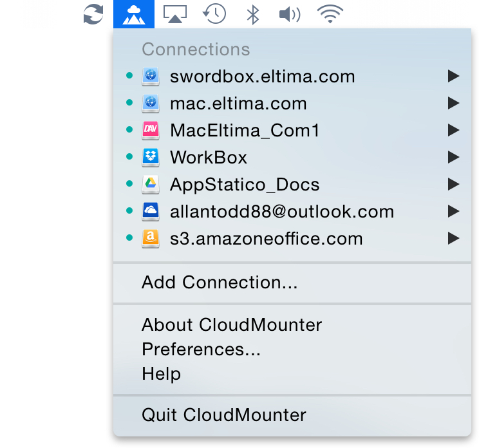The width and height of the screenshot is (479, 448).
Task: Expand the WorkBox submenu arrow
Action: coord(454,157)
